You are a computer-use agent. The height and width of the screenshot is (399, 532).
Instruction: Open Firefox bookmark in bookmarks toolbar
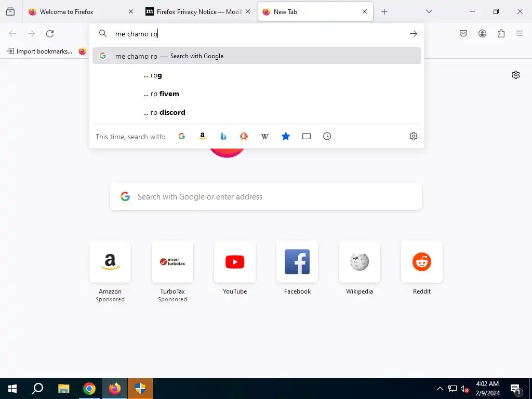[83, 51]
